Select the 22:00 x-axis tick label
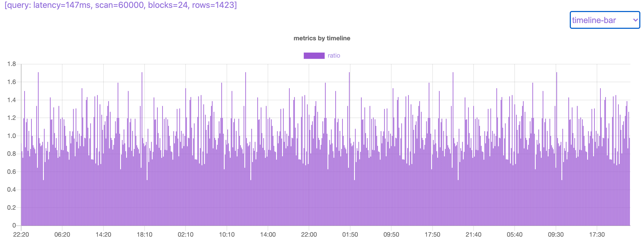 (309, 234)
